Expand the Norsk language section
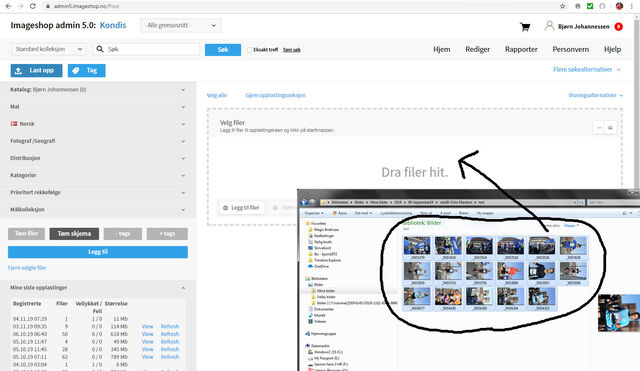640x371 pixels. pos(98,124)
